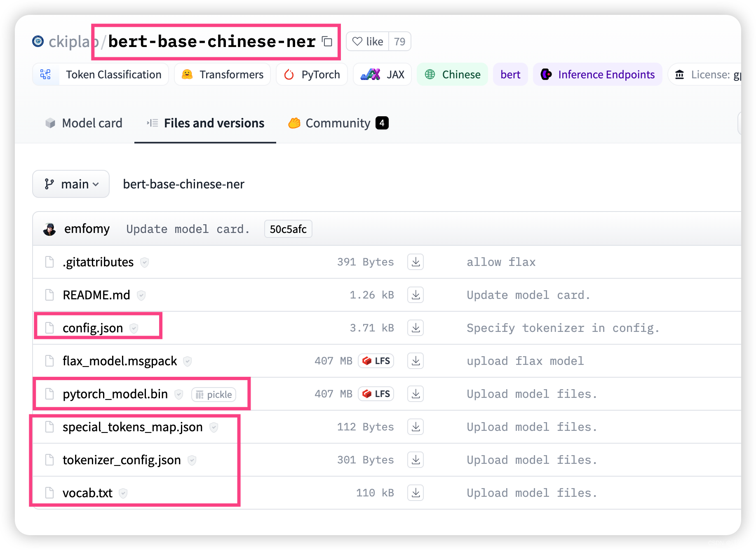Click the globe icon in Chinese tag

(x=430, y=74)
